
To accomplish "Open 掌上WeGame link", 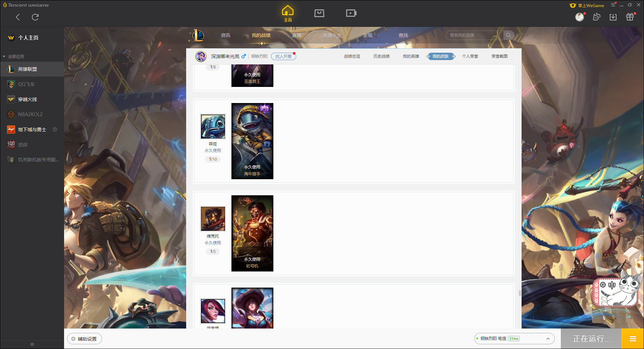I will click(x=587, y=5).
